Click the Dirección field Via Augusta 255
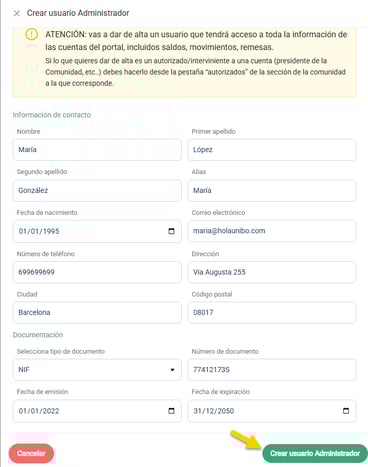This screenshot has width=368, height=467. [272, 272]
